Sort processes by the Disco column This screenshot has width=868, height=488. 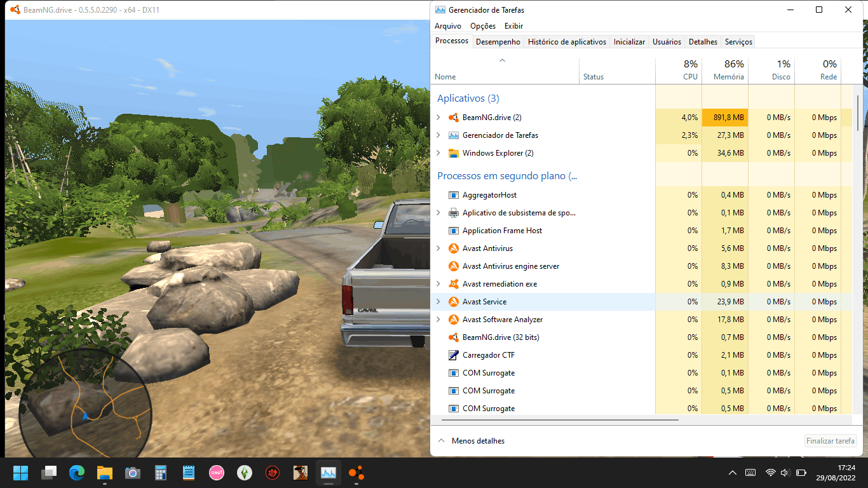[x=771, y=71]
